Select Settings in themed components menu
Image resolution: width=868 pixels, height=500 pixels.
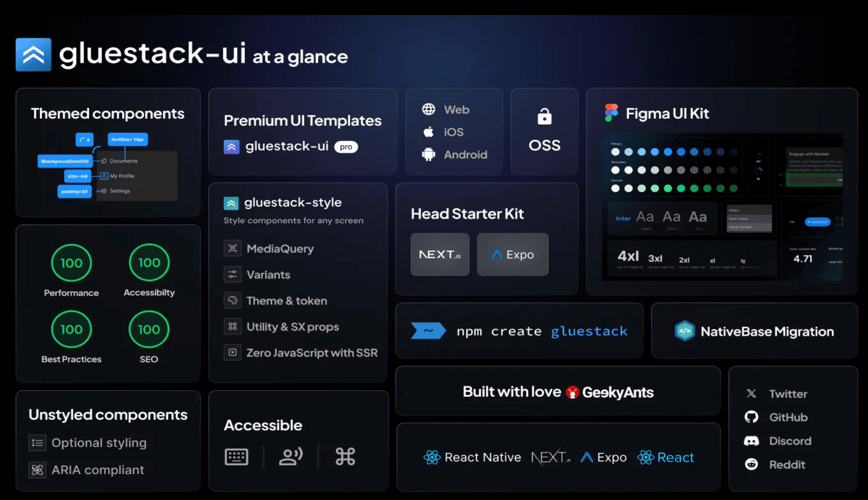coord(120,191)
